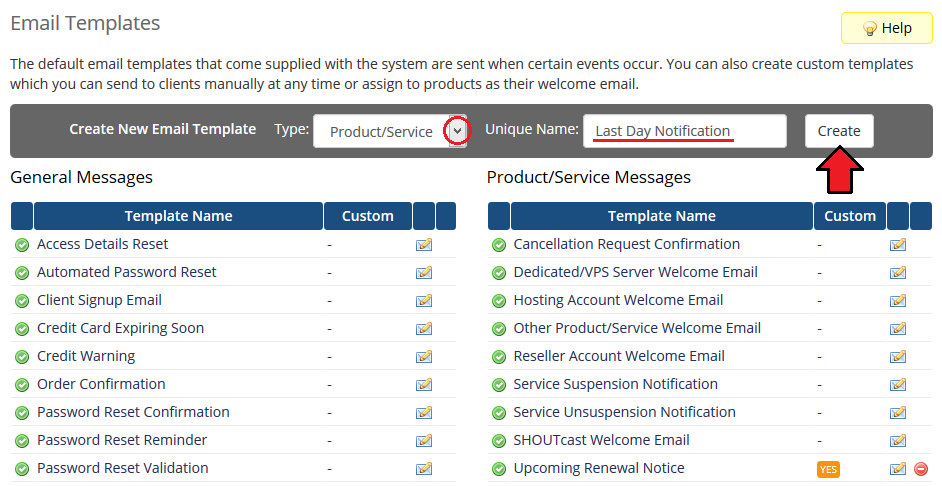Click green status icon for Password Reset Validation
The height and width of the screenshot is (486, 942).
pos(22,469)
